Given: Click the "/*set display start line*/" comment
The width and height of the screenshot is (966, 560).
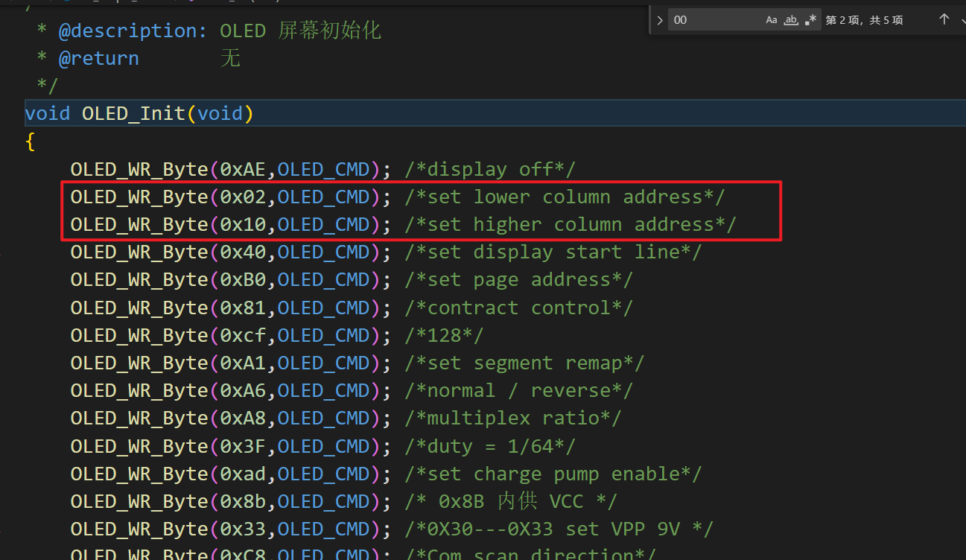Looking at the screenshot, I should (553, 252).
